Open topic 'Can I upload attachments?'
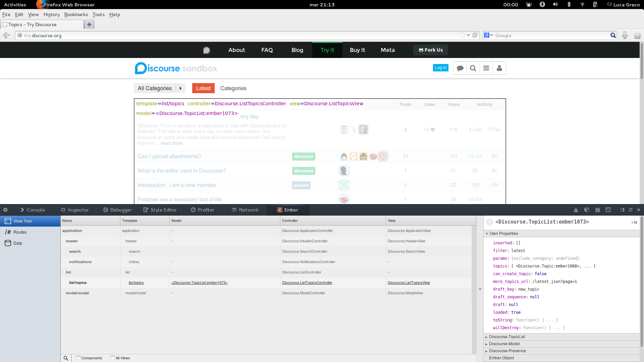Screen dimensions: 644x362 click(169, 156)
